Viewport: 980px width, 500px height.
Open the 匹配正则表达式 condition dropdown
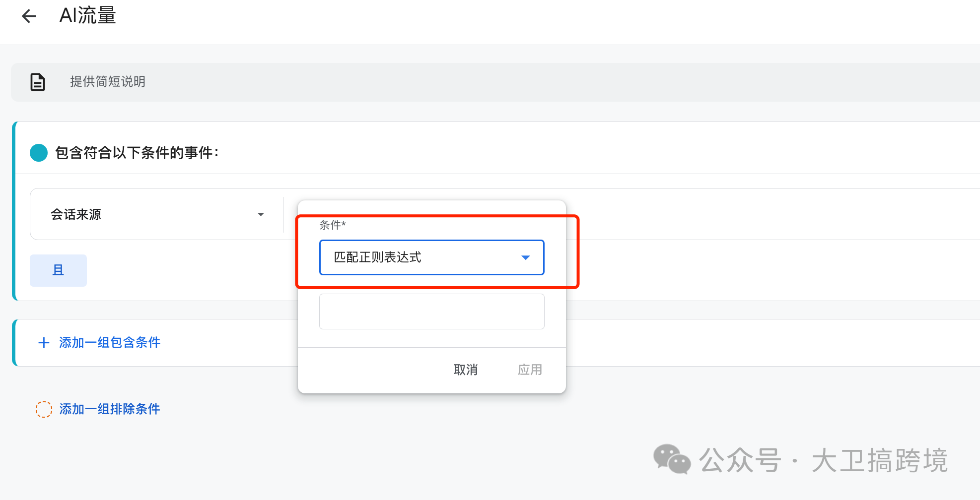(431, 257)
